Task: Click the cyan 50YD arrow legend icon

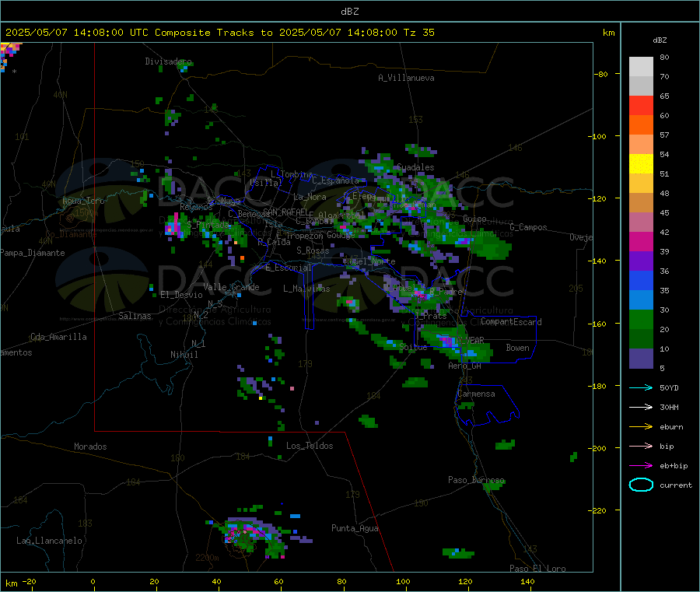Action: coord(641,387)
